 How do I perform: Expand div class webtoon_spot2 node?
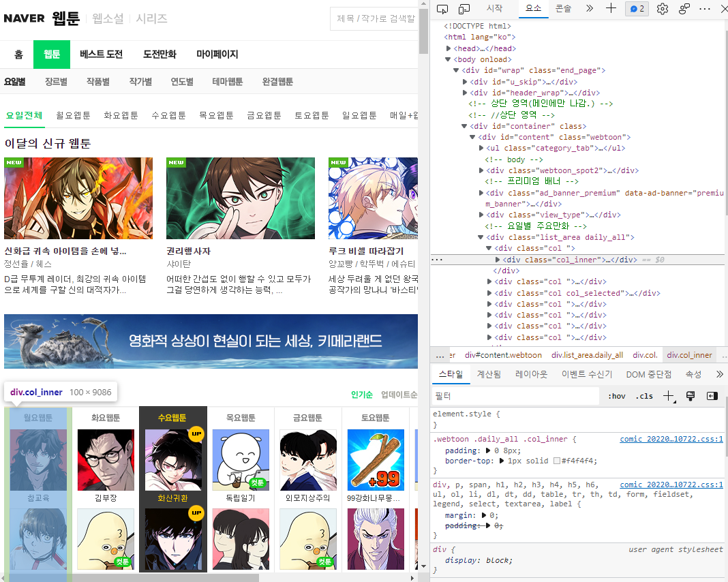point(481,170)
